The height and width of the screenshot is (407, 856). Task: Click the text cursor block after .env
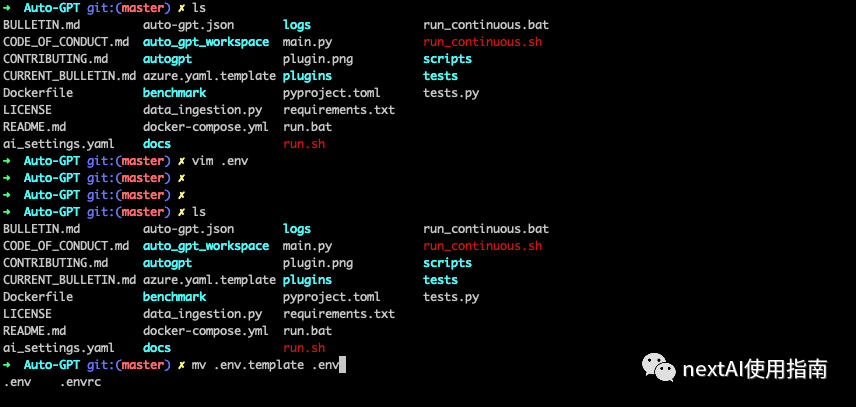coord(342,365)
